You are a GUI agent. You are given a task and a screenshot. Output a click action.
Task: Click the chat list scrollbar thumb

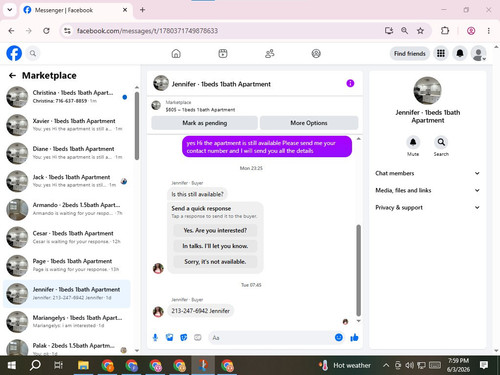(x=137, y=126)
